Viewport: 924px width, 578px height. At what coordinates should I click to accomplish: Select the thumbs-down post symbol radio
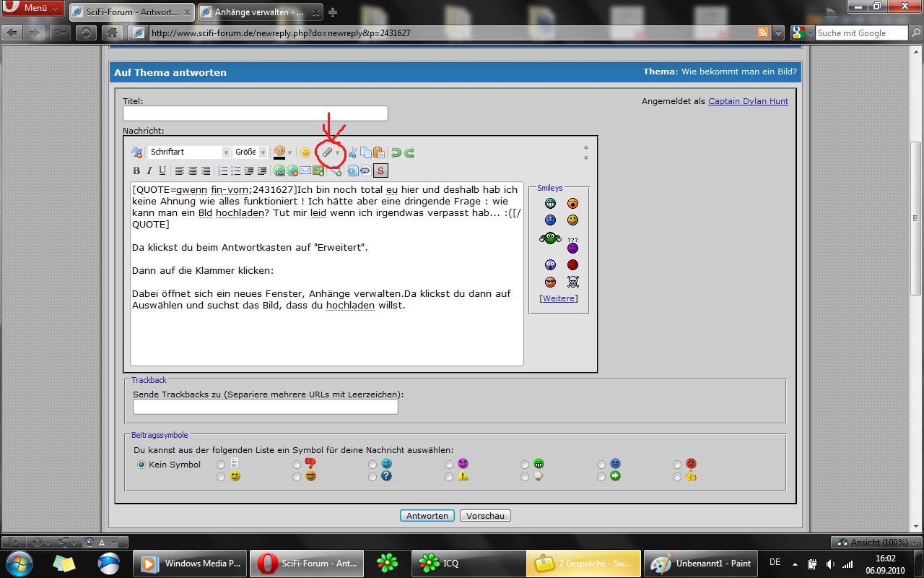tap(297, 465)
